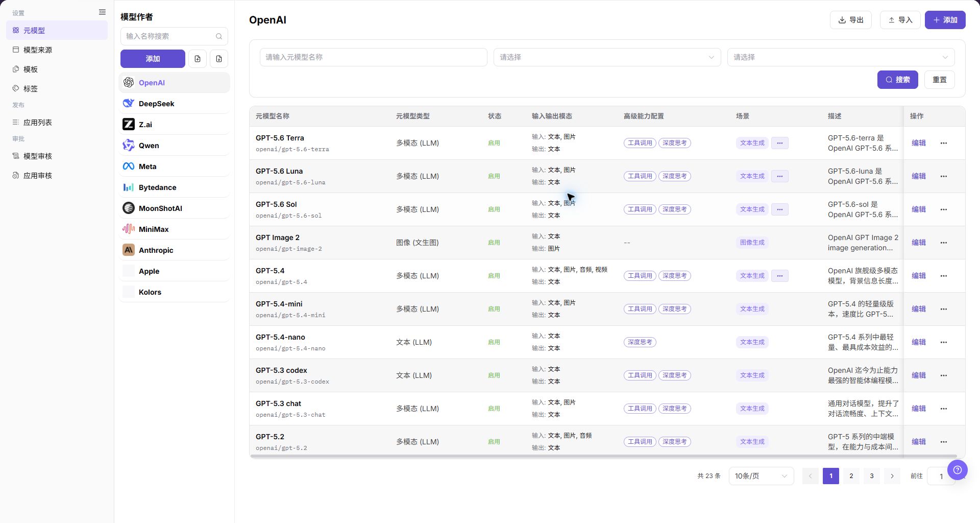The height and width of the screenshot is (523, 980).
Task: Click the top-right 添加 model button
Action: click(x=945, y=20)
